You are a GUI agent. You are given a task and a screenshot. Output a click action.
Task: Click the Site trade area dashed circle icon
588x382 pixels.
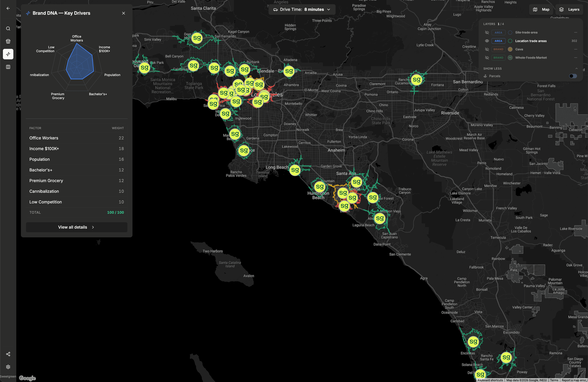point(510,32)
